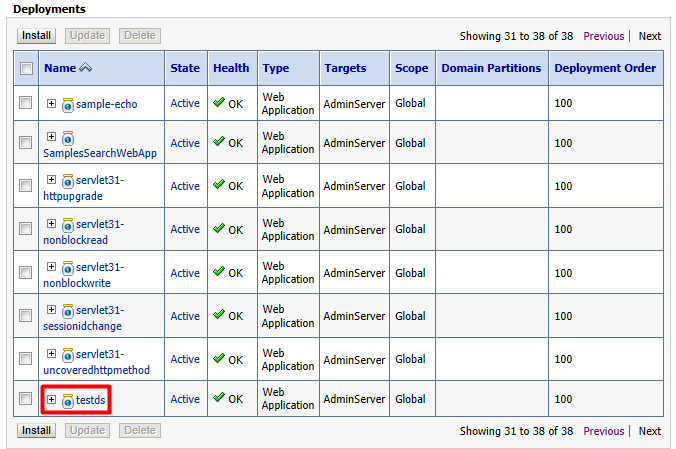
Task: Expand the servlet31-nonblockread deployment node
Action: (51, 223)
